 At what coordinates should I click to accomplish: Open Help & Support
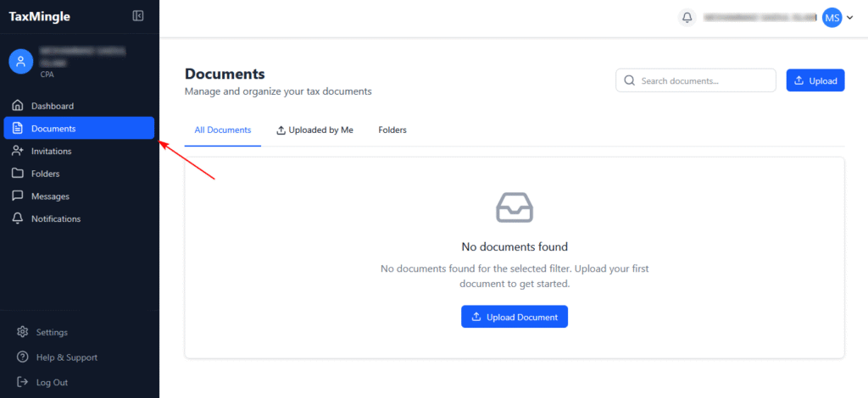tap(66, 357)
